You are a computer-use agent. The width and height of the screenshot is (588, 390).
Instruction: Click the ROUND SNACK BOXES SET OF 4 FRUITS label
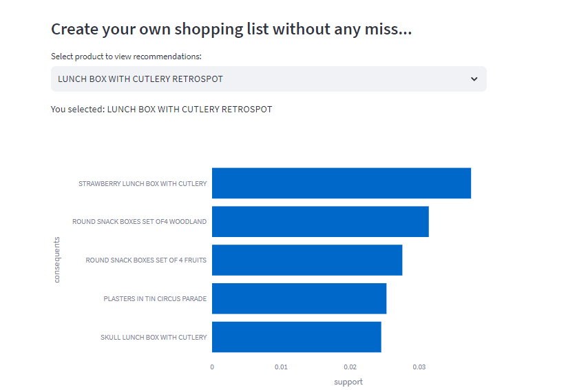[146, 260]
